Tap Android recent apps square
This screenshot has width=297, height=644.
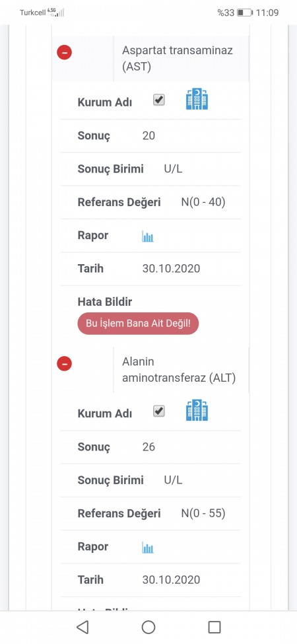tap(214, 627)
